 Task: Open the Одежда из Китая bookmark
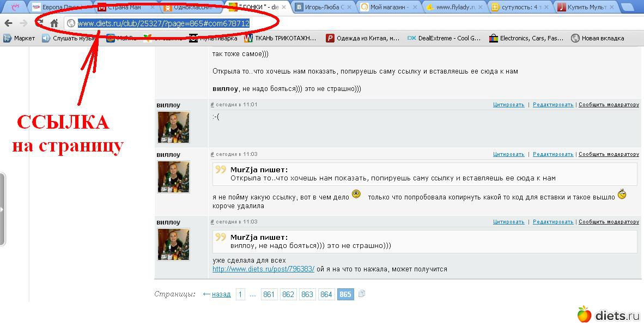coord(362,38)
